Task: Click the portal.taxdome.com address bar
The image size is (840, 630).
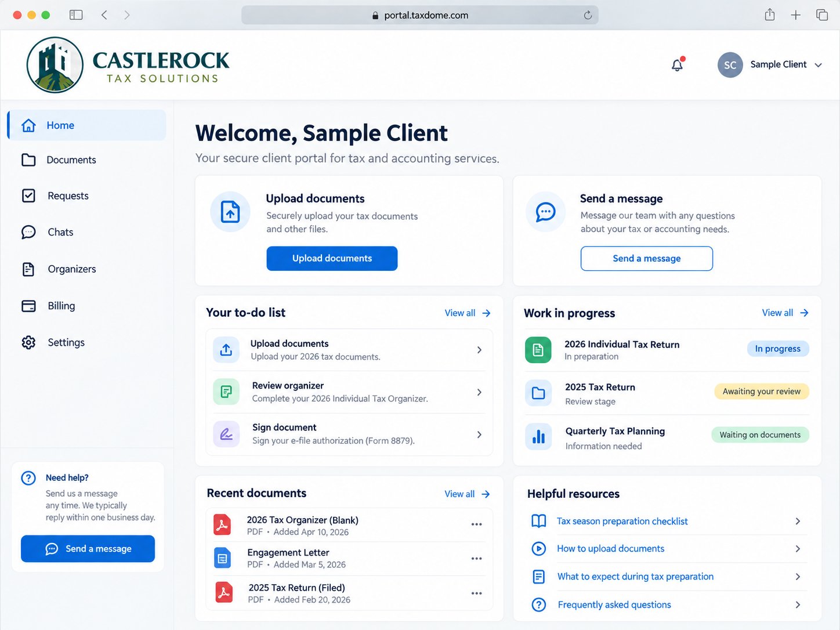Action: tap(420, 15)
